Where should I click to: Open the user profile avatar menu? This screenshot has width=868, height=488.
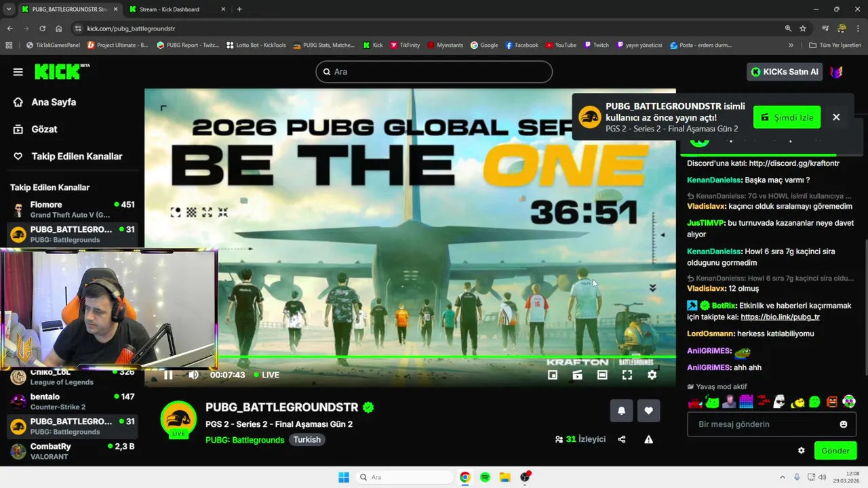click(837, 72)
